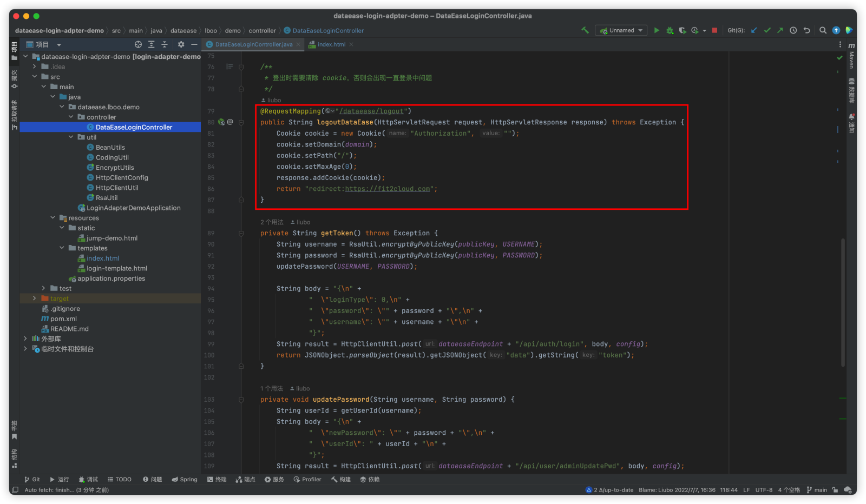Hide the project tool window
866x504 pixels.
[194, 44]
